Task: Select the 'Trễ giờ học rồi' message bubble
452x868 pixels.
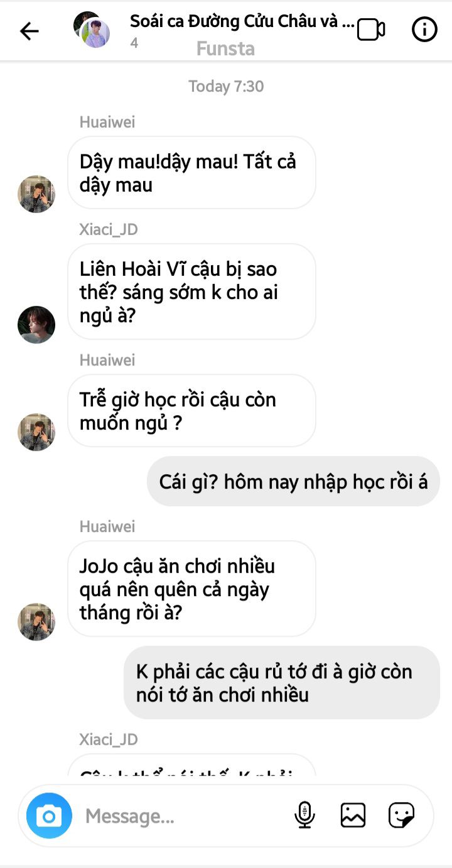Action: 191,411
